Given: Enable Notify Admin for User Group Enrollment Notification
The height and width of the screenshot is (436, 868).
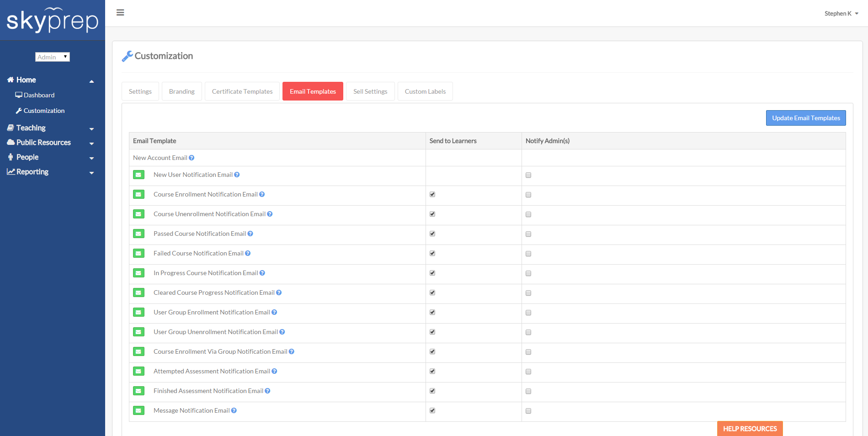Looking at the screenshot, I should click(528, 313).
